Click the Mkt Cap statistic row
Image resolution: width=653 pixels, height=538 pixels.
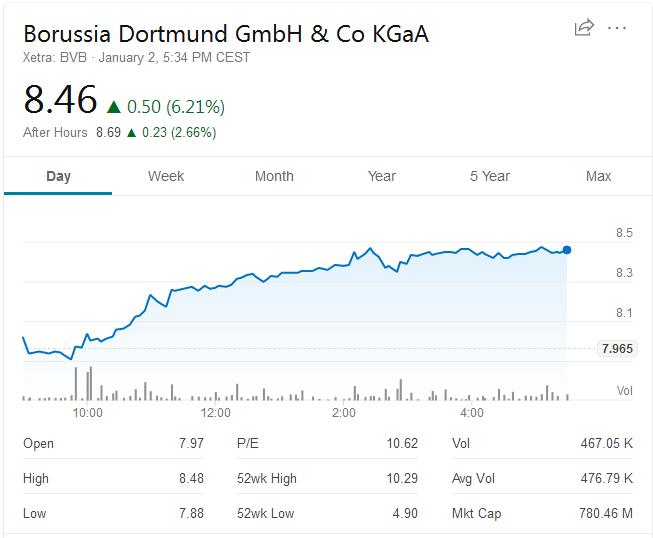click(542, 513)
